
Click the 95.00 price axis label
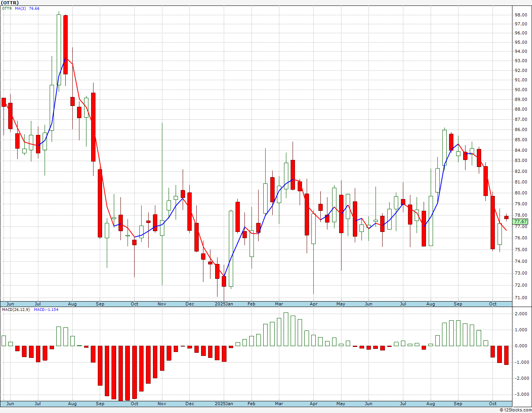(521, 42)
